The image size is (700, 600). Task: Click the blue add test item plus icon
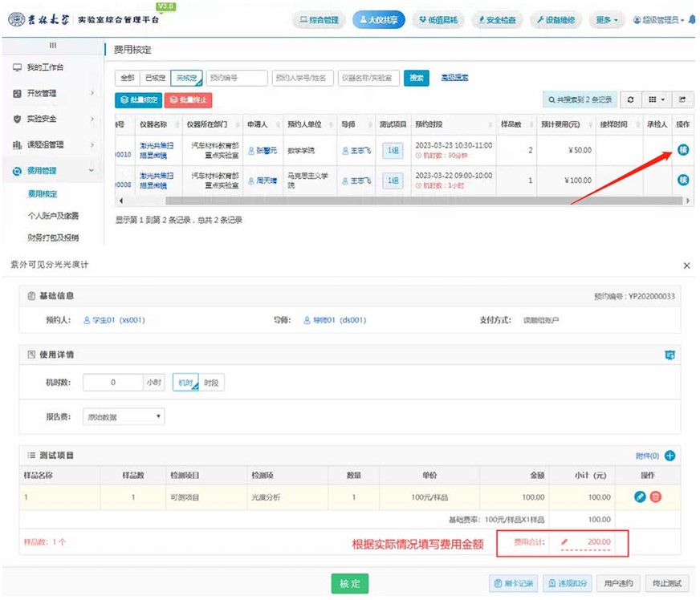[x=669, y=456]
